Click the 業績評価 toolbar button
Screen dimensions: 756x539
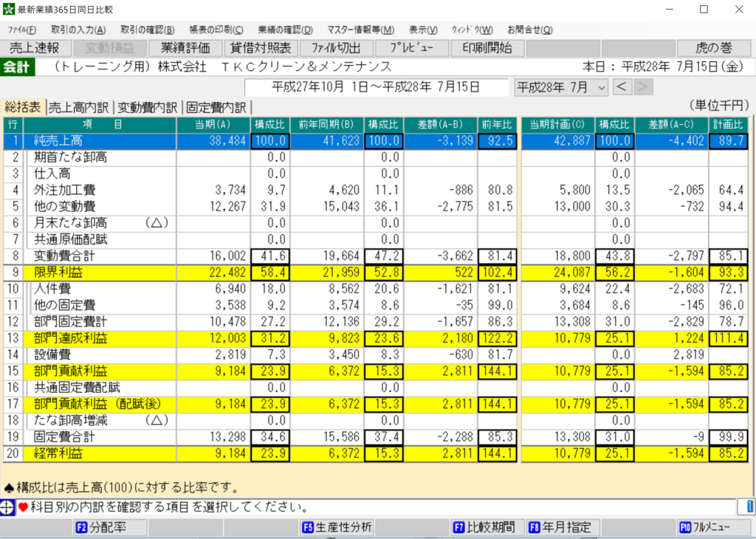(x=185, y=48)
